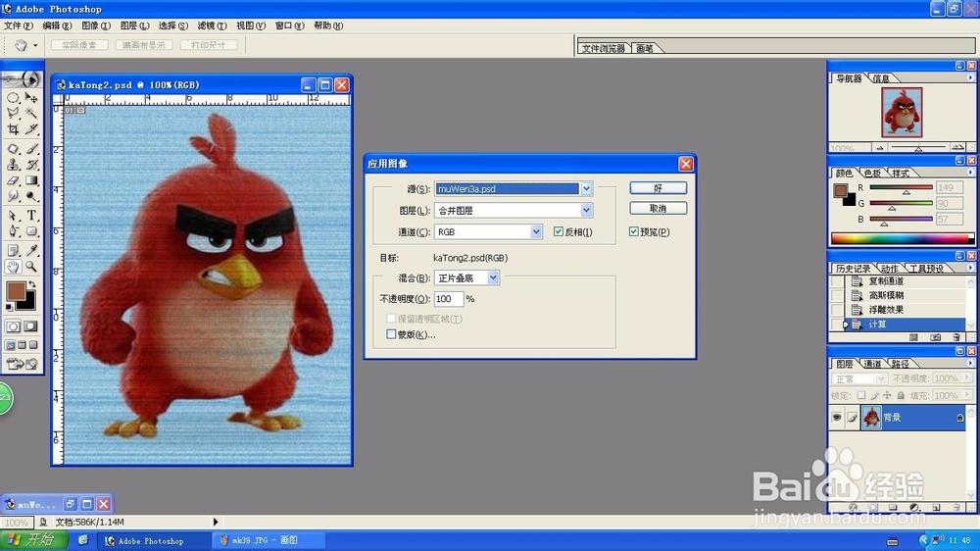Select the Path Selection arrow tool

click(13, 216)
